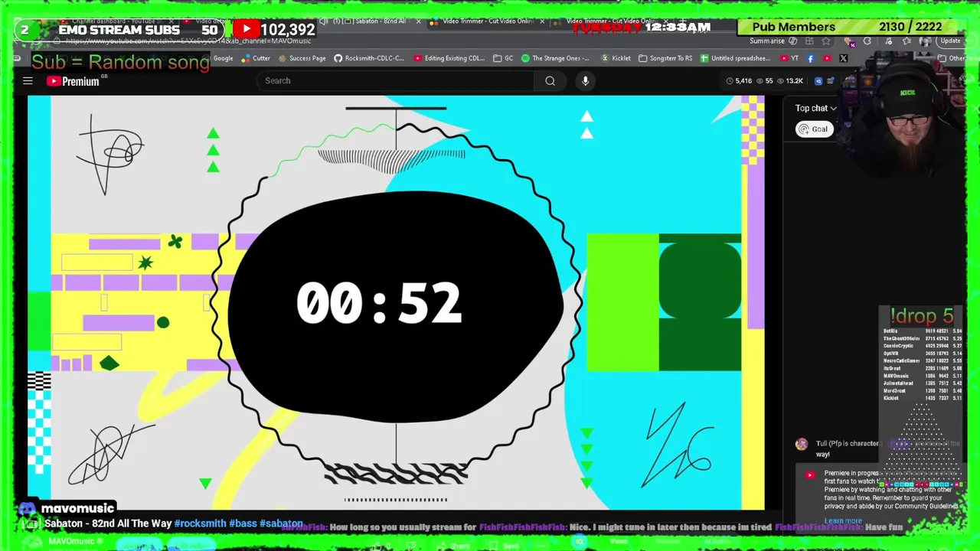Click the Cutter bookmark
Screen dimensions: 980x551
(x=256, y=58)
